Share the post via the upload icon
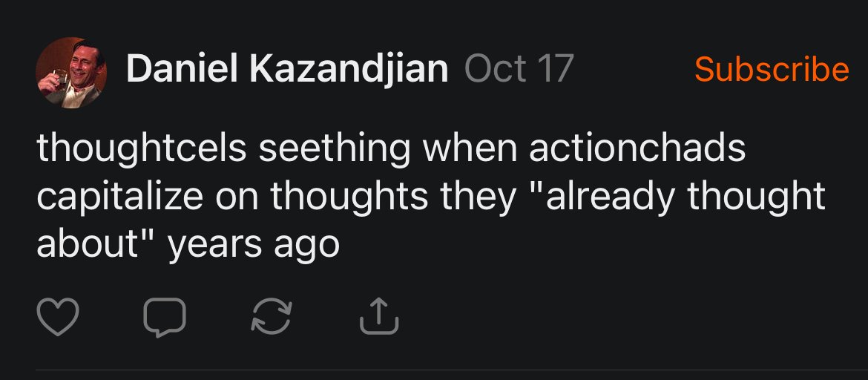Viewport: 868px width, 380px height. [x=379, y=316]
